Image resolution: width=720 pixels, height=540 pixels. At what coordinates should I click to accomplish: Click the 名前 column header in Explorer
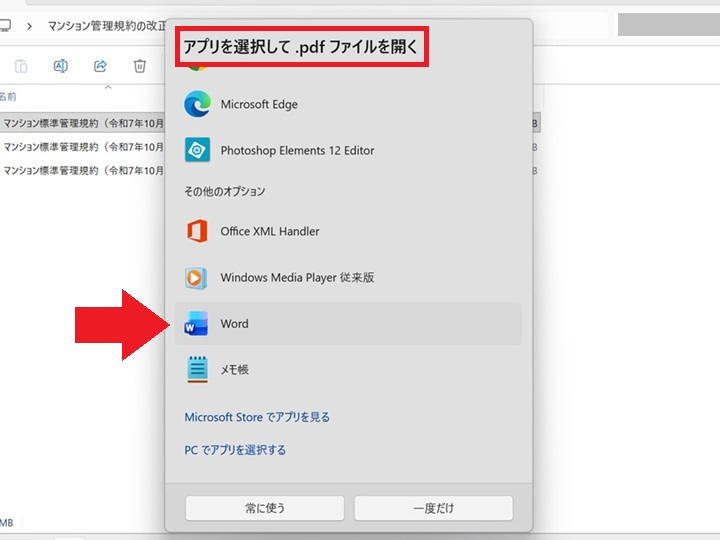[x=8, y=96]
